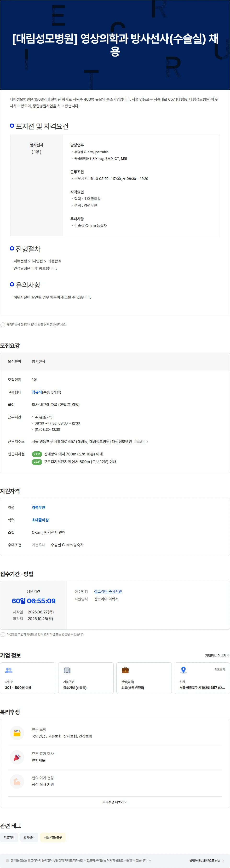Click 신대방역 에서 700m subway text

73,454
